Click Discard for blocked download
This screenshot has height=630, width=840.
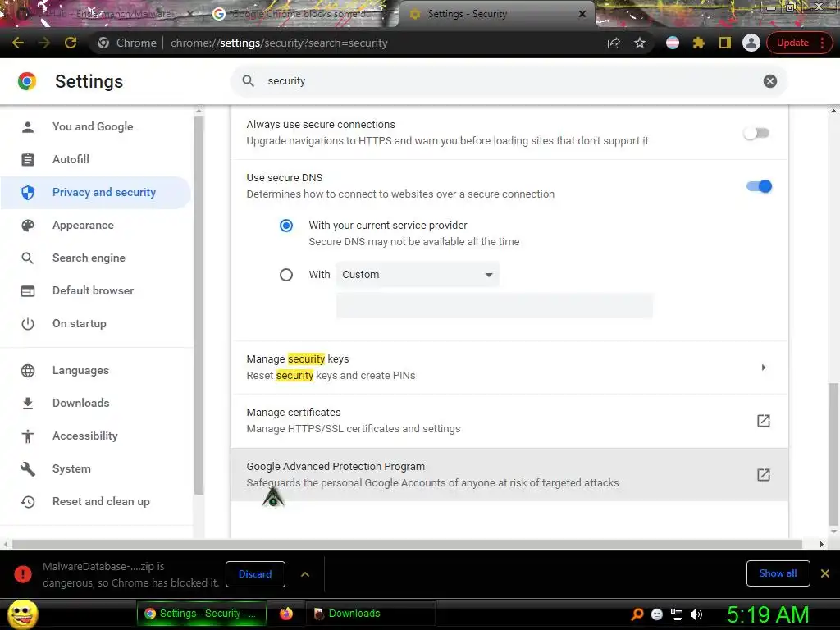[255, 574]
